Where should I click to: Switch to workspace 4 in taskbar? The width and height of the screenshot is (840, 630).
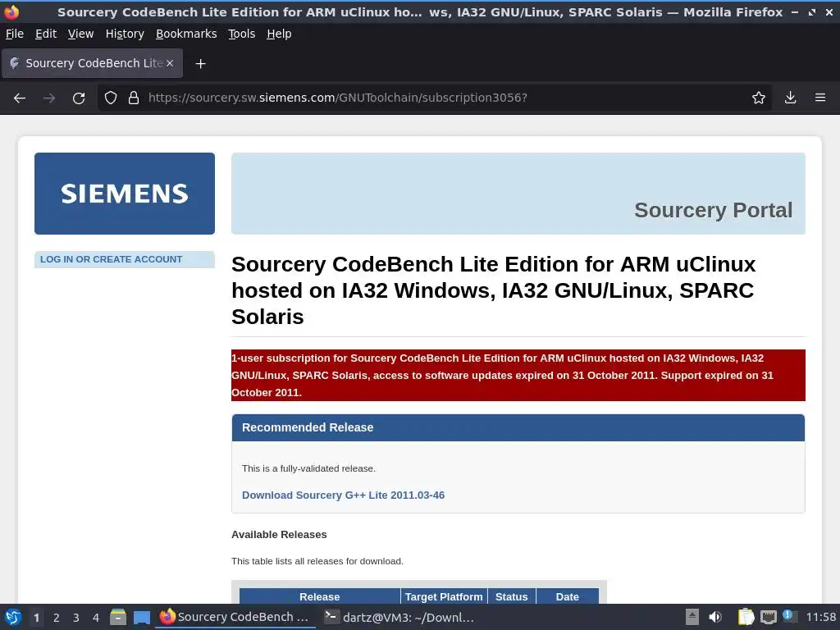pyautogui.click(x=96, y=618)
